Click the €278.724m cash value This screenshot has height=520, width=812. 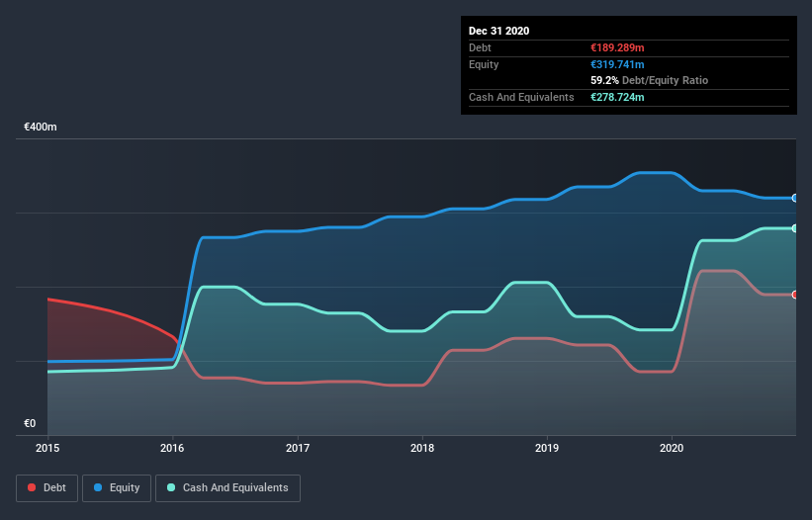[617, 97]
